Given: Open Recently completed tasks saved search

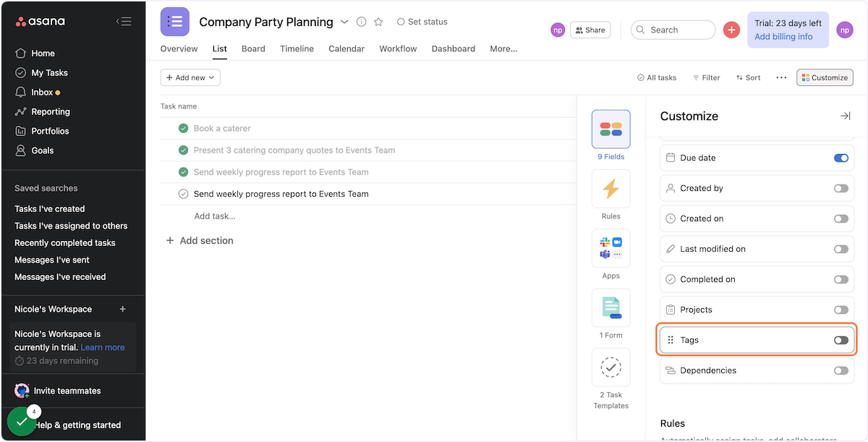Looking at the screenshot, I should pyautogui.click(x=65, y=242).
